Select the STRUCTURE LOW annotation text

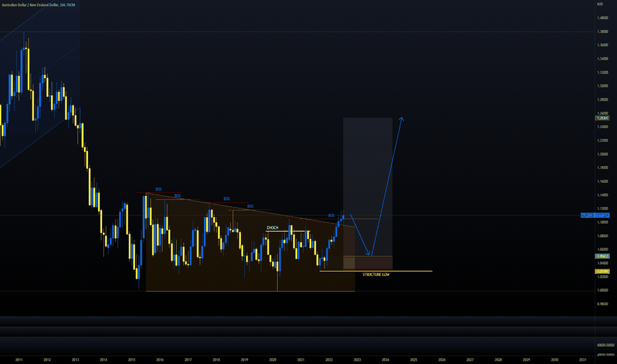(x=376, y=274)
